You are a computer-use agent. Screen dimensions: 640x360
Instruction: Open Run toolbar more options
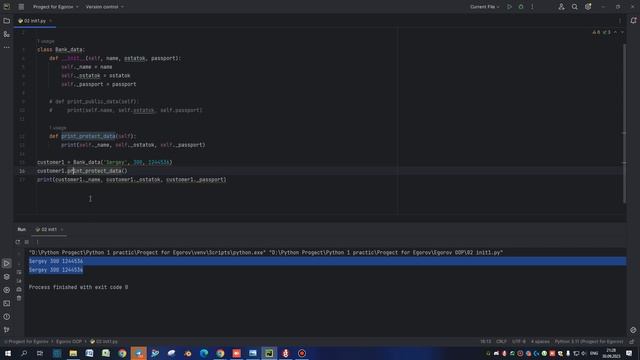[x=37, y=242]
